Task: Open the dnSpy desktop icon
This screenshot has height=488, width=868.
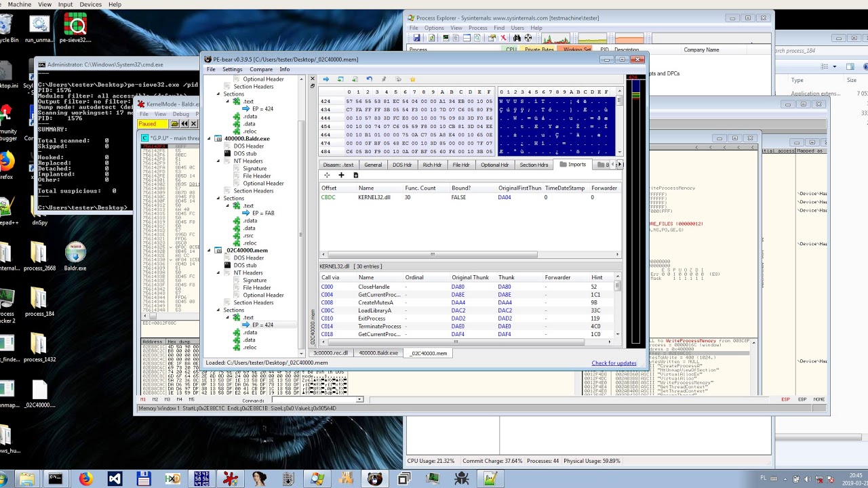Action: 39,211
